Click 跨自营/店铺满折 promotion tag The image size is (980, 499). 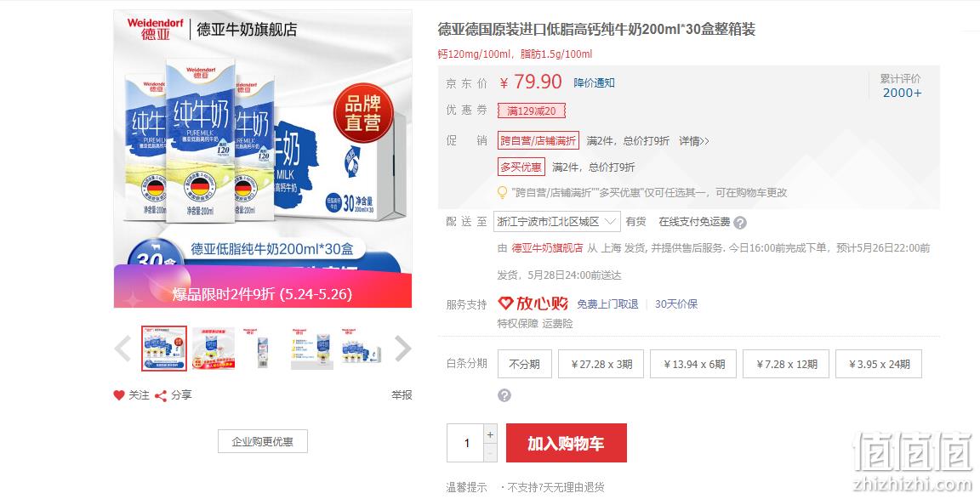click(x=538, y=140)
